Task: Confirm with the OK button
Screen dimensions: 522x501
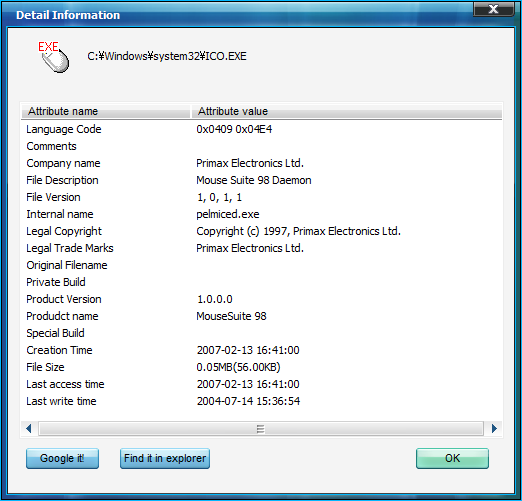Action: 452,458
